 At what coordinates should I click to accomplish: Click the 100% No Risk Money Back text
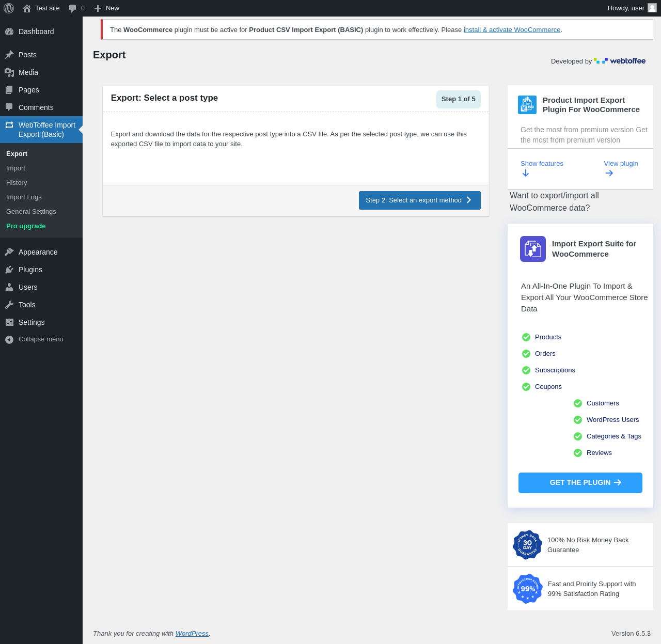click(x=588, y=545)
